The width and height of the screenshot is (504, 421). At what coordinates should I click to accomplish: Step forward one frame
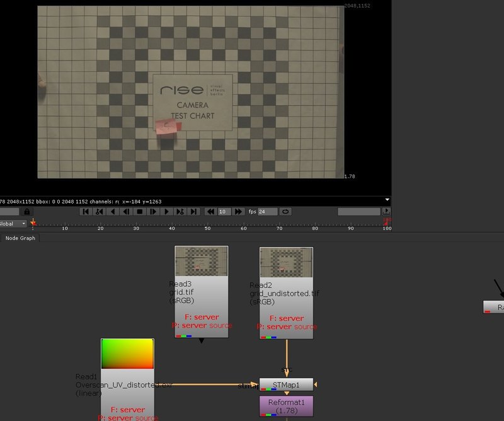(153, 212)
